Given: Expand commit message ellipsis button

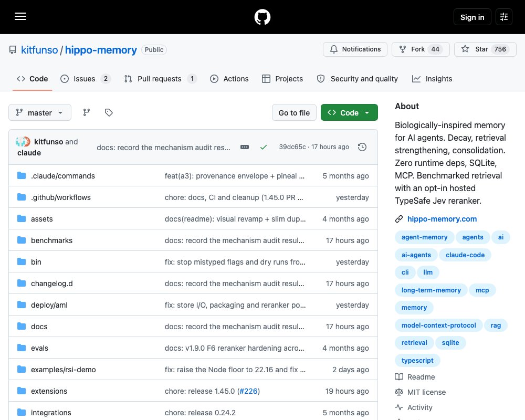Looking at the screenshot, I should click(x=245, y=147).
